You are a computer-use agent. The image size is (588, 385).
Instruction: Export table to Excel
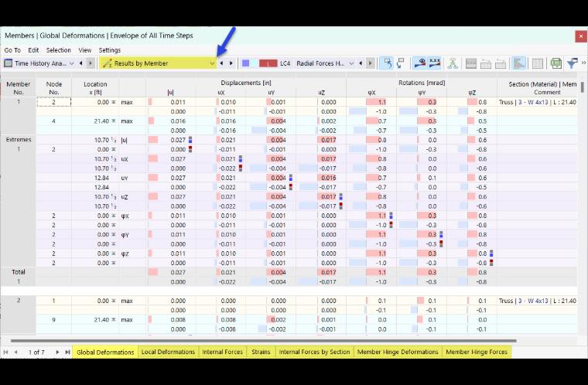click(x=556, y=63)
